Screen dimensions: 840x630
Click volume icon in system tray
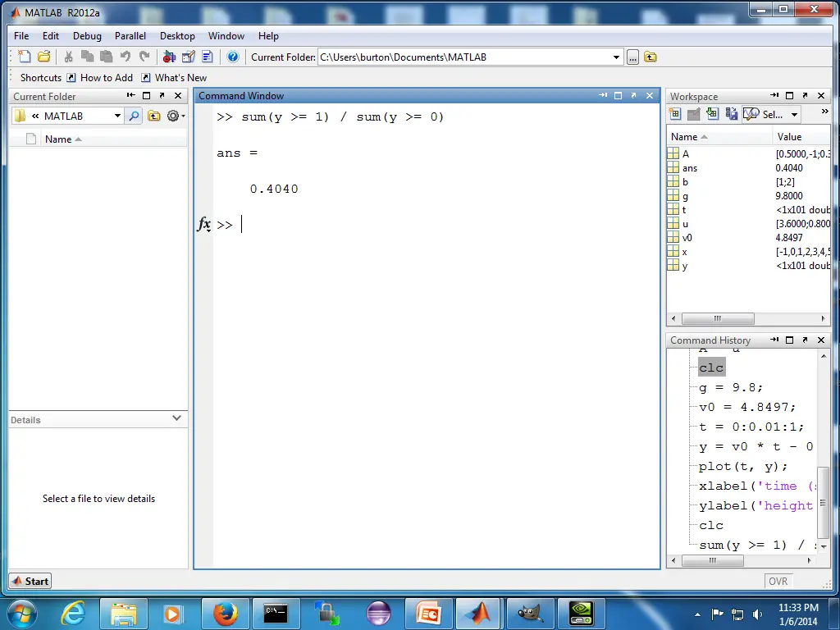coord(757,614)
